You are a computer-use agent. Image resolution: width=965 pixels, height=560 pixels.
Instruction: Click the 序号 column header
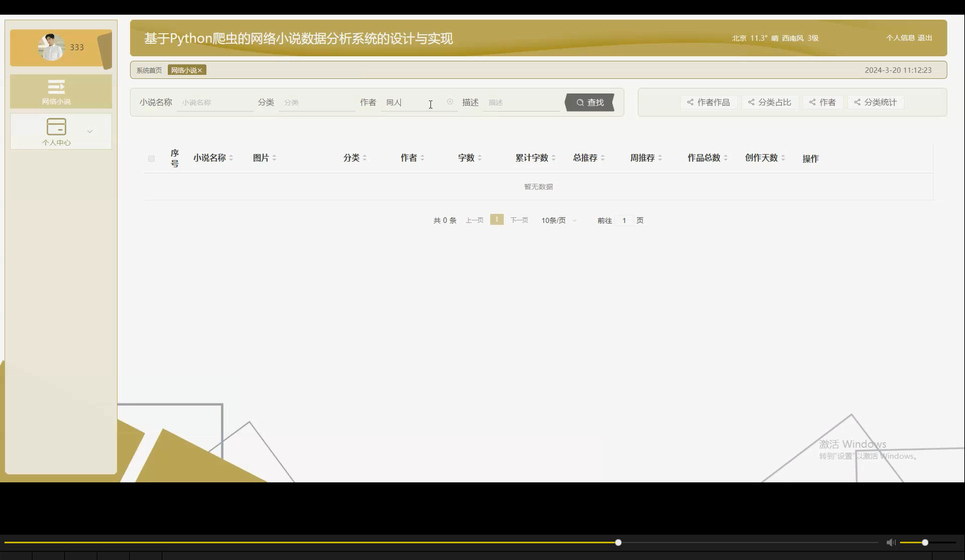pos(174,158)
